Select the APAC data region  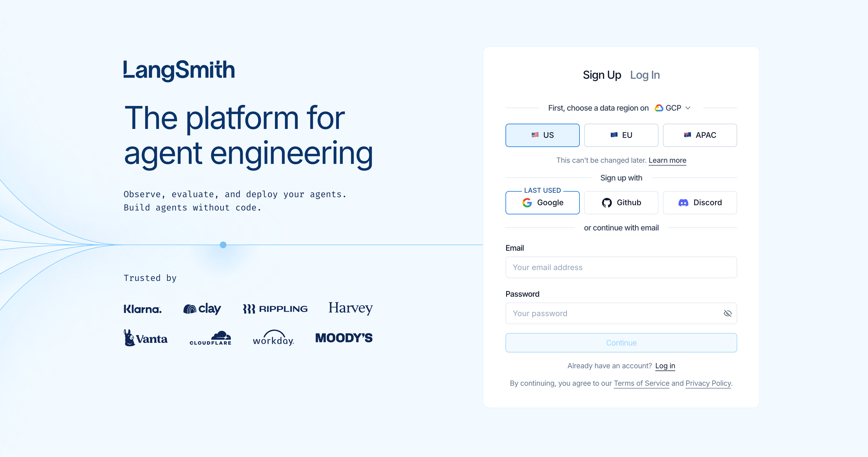[x=700, y=135]
